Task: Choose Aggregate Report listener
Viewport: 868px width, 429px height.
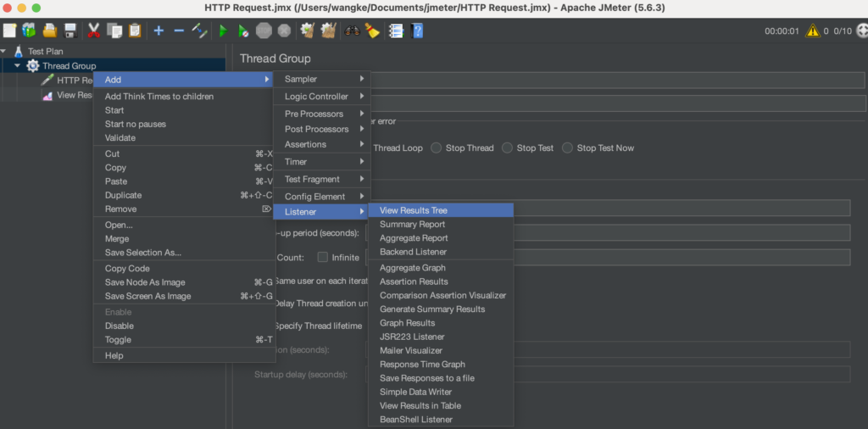Action: pos(441,238)
